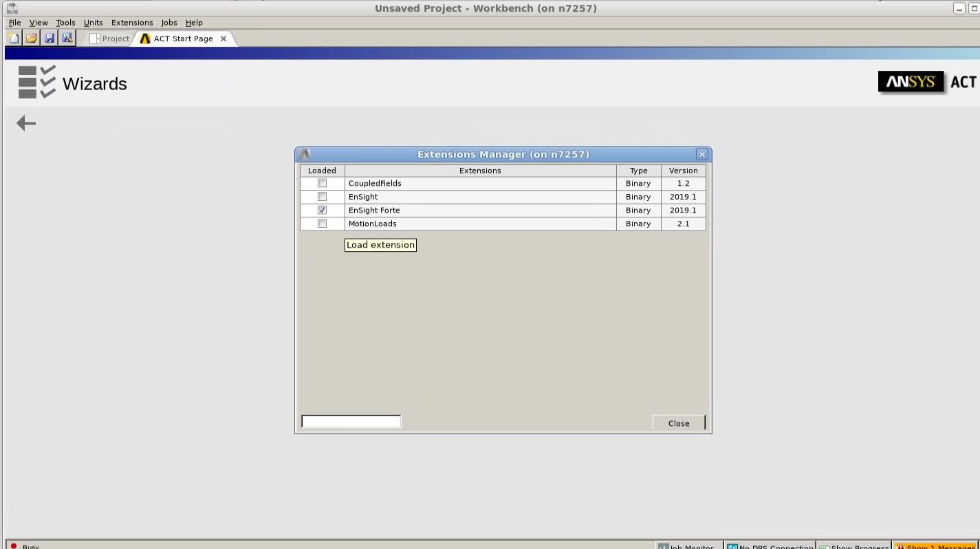Click the search field in Extensions Manager
Image resolution: width=980 pixels, height=549 pixels.
tap(351, 421)
